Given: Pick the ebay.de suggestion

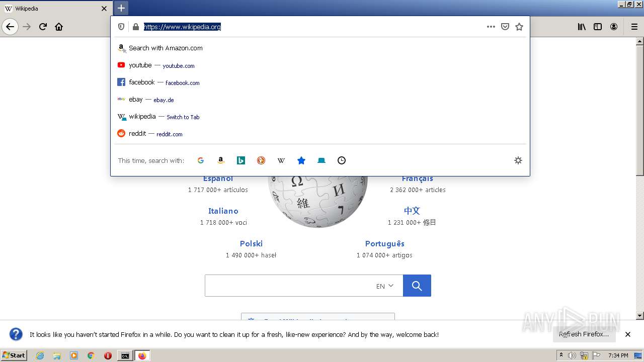Looking at the screenshot, I should 320,100.
